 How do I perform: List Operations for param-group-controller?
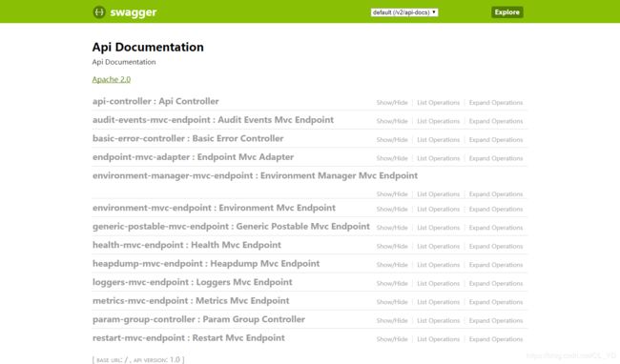coord(438,320)
